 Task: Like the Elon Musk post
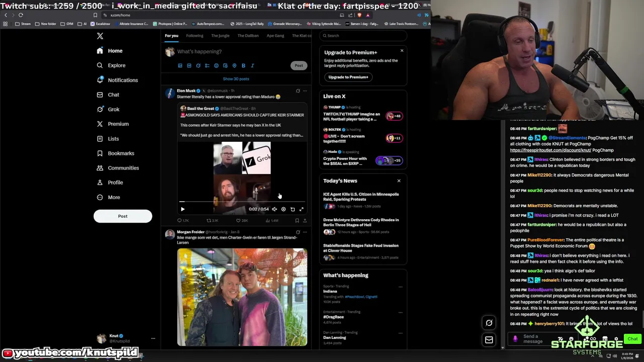tap(242, 221)
